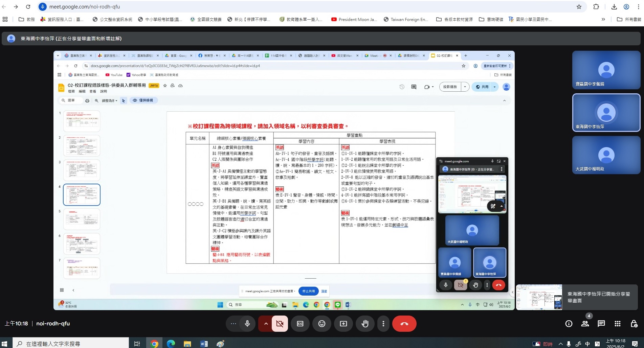The image size is (644, 348).
Task: Open meeting details info icon
Action: 569,324
